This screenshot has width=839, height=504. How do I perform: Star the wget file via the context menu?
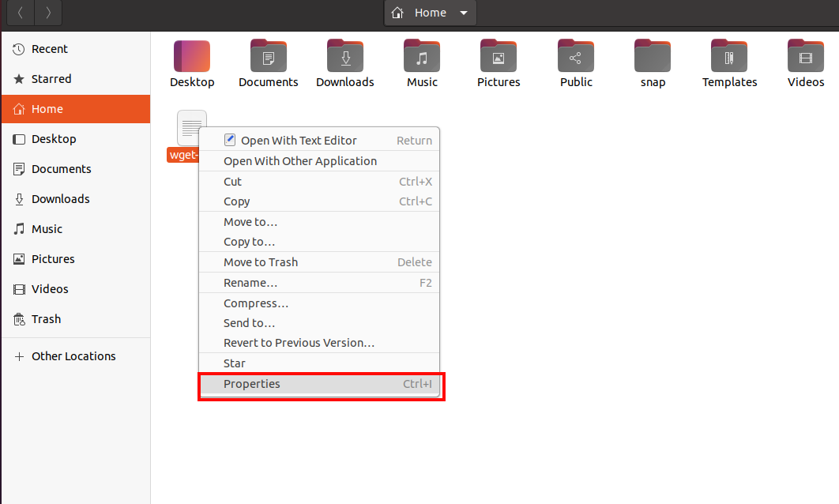[235, 363]
